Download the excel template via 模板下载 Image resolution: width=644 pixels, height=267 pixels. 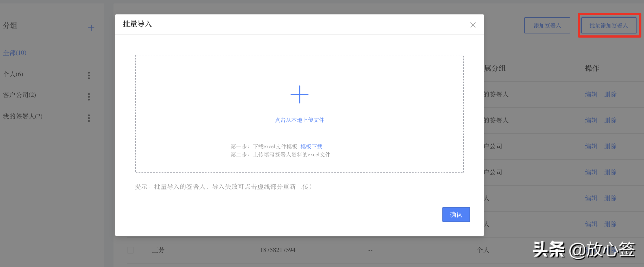pyautogui.click(x=311, y=146)
